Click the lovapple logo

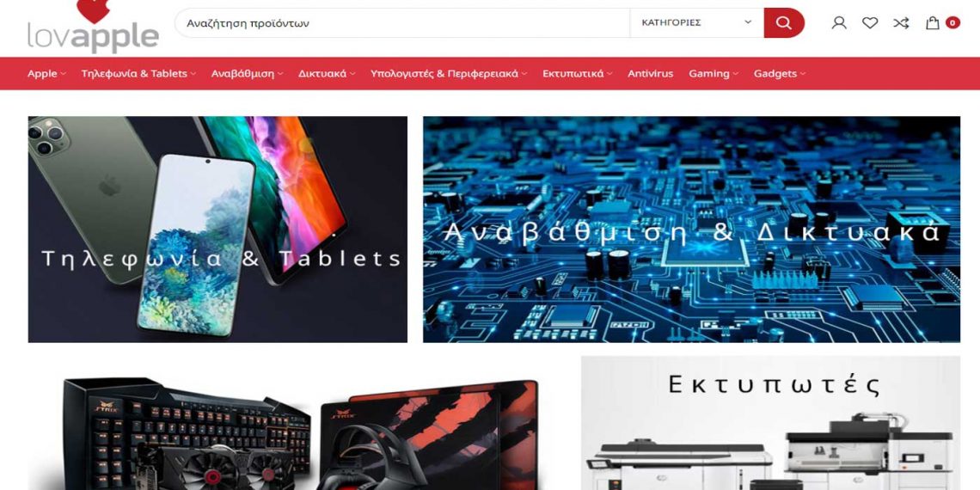tap(93, 27)
